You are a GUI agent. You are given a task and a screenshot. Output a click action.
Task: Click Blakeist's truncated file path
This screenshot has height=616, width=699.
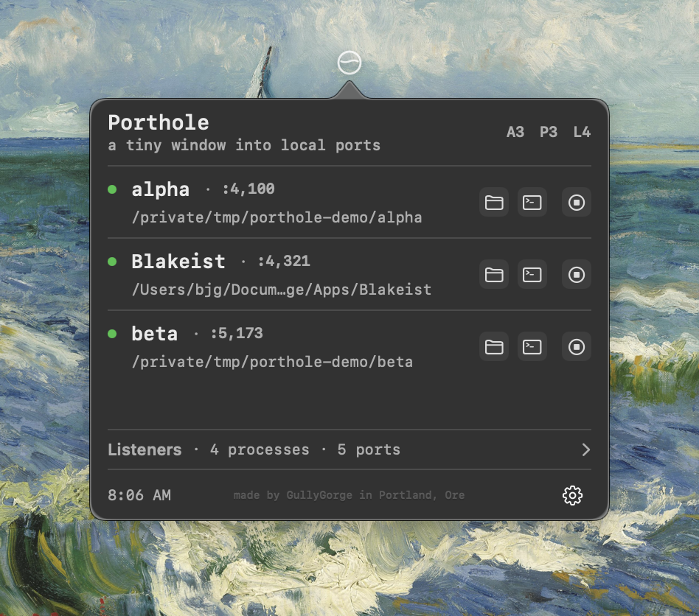click(x=281, y=290)
